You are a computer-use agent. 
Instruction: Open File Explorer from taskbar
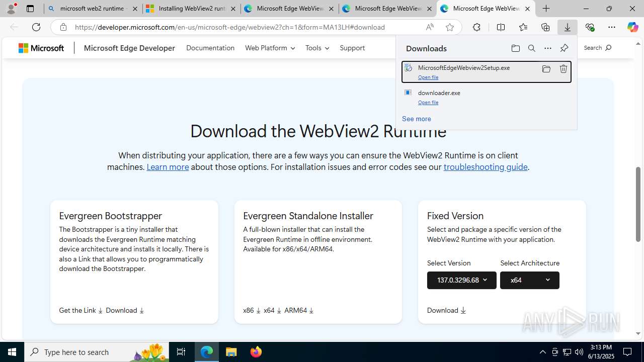[231, 352]
